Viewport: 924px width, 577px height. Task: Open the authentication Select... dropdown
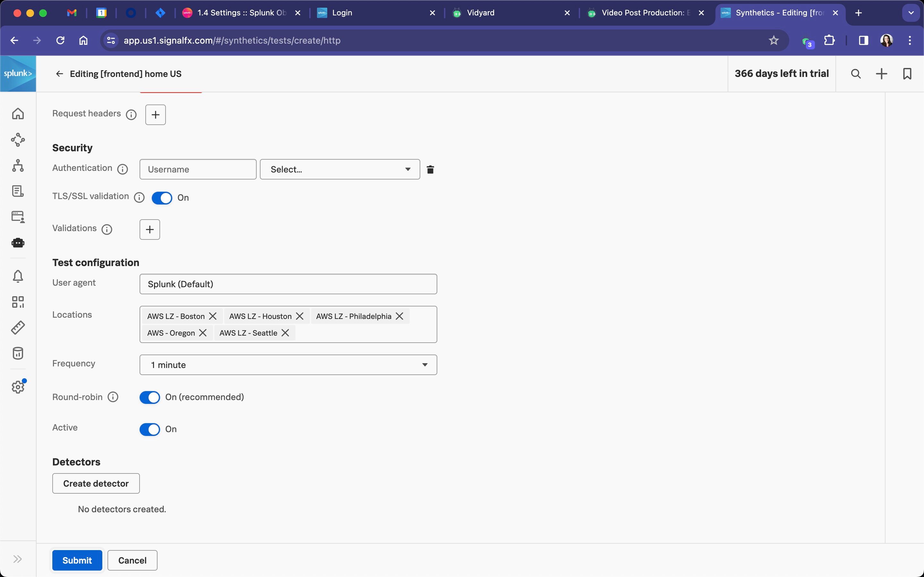[x=340, y=170]
